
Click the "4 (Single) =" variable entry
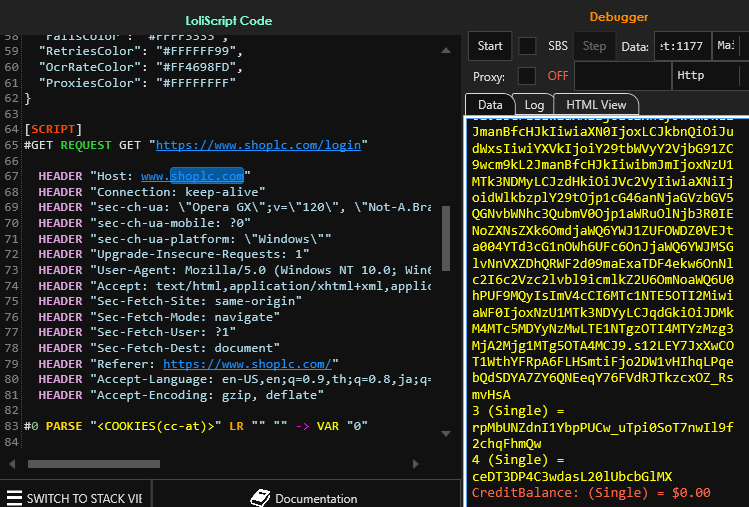pyautogui.click(x=518, y=460)
